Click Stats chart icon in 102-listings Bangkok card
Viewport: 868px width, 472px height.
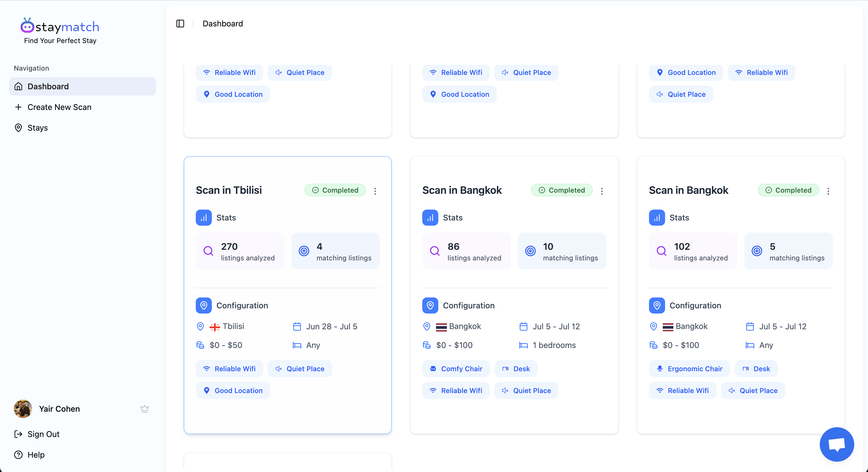click(657, 218)
